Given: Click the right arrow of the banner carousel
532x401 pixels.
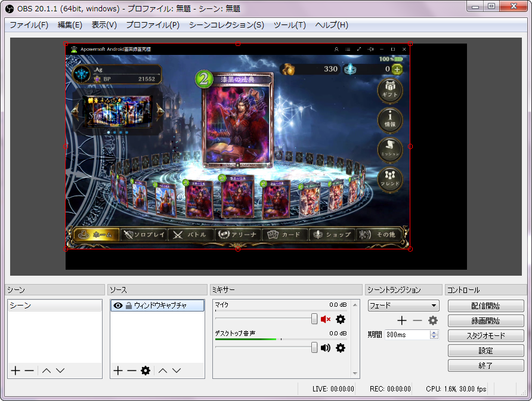Looking at the screenshot, I should 160,110.
